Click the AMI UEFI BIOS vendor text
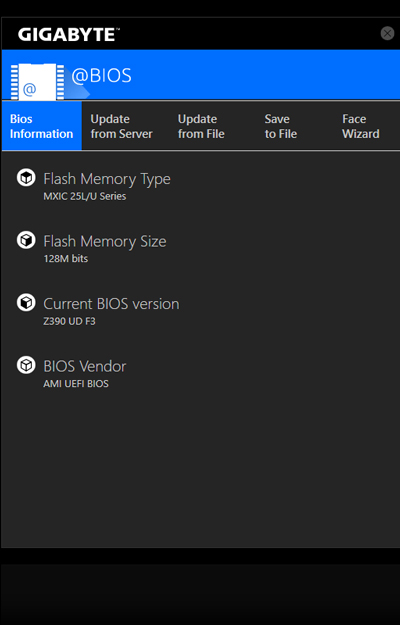Screen dimensions: 400x625 click(76, 384)
